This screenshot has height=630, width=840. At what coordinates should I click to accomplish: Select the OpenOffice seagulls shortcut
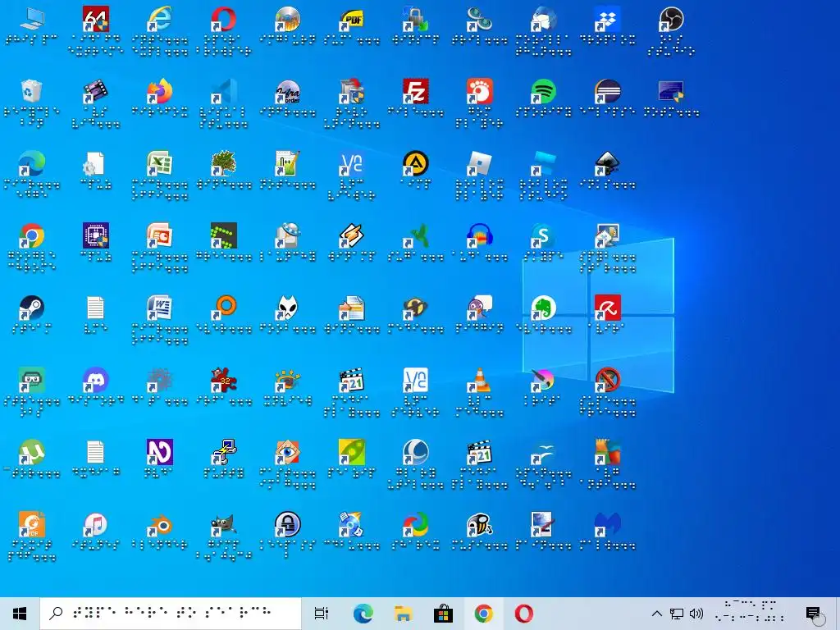(x=544, y=453)
